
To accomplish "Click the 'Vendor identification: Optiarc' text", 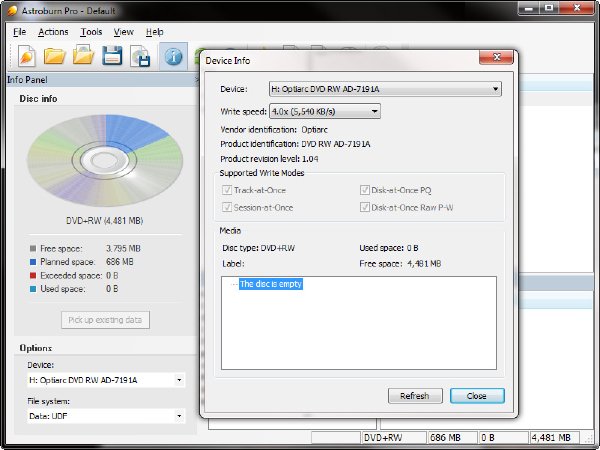I will click(x=274, y=130).
